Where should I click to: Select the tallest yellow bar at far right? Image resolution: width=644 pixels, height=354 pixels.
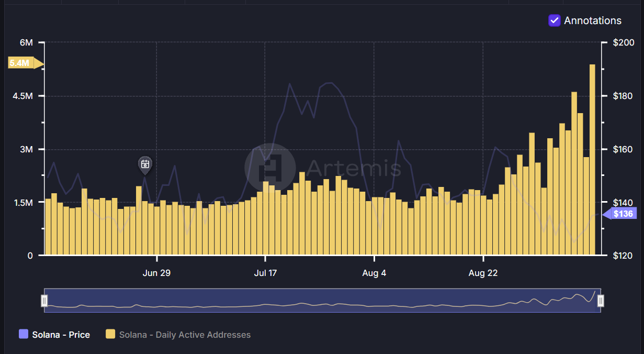(592, 160)
